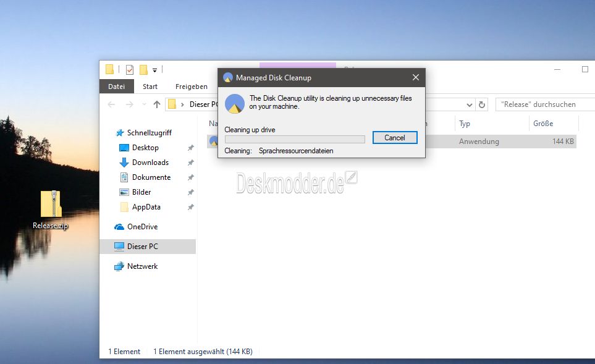
Task: Click the new folder icon in quick access toolbar
Action: tap(143, 70)
